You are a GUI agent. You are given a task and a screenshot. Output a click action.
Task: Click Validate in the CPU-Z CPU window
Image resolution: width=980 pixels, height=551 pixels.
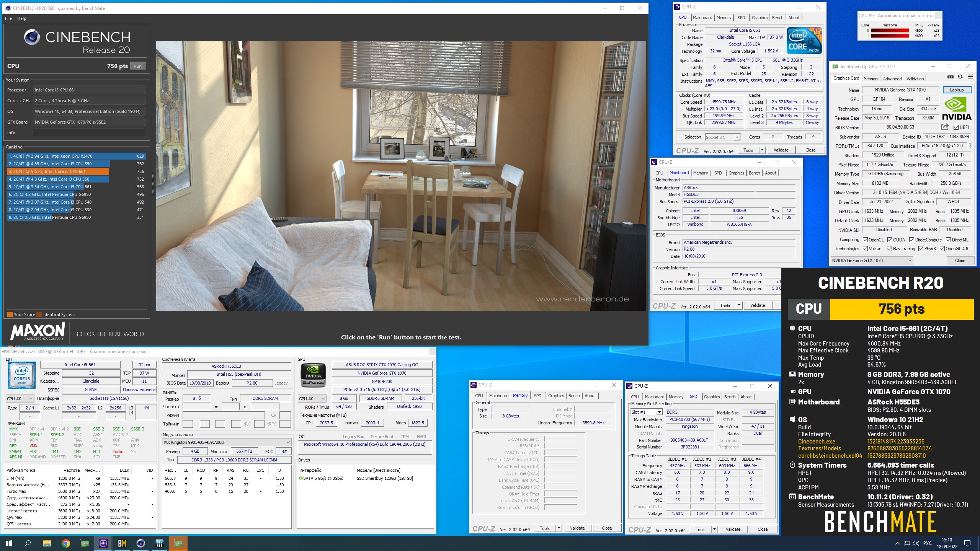click(x=781, y=150)
